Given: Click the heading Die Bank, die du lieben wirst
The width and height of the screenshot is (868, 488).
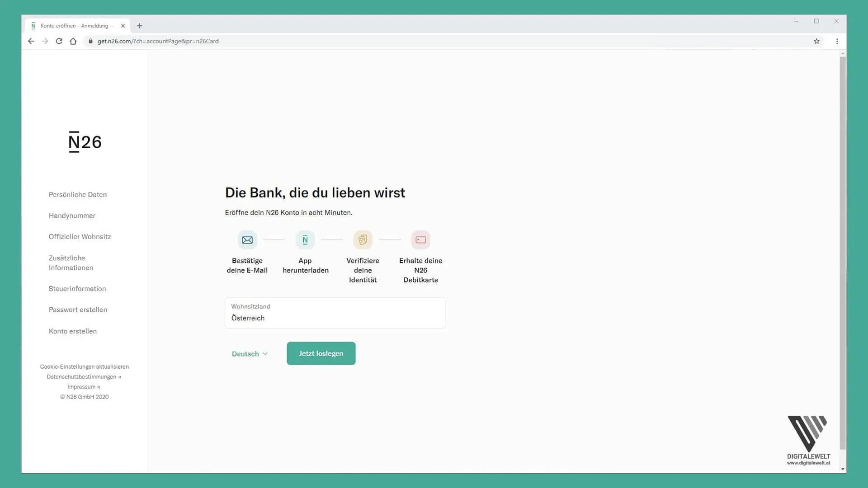Looking at the screenshot, I should pyautogui.click(x=315, y=192).
